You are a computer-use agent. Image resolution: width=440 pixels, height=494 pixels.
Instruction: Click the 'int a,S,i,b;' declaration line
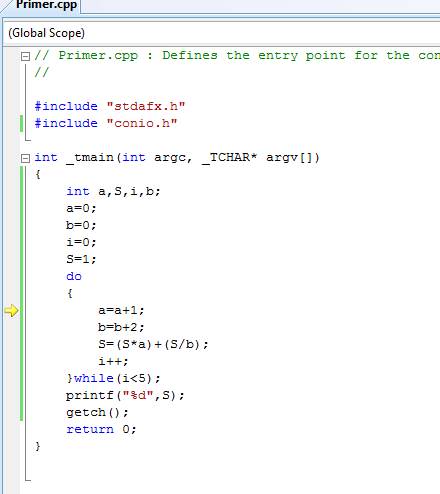[x=113, y=192]
